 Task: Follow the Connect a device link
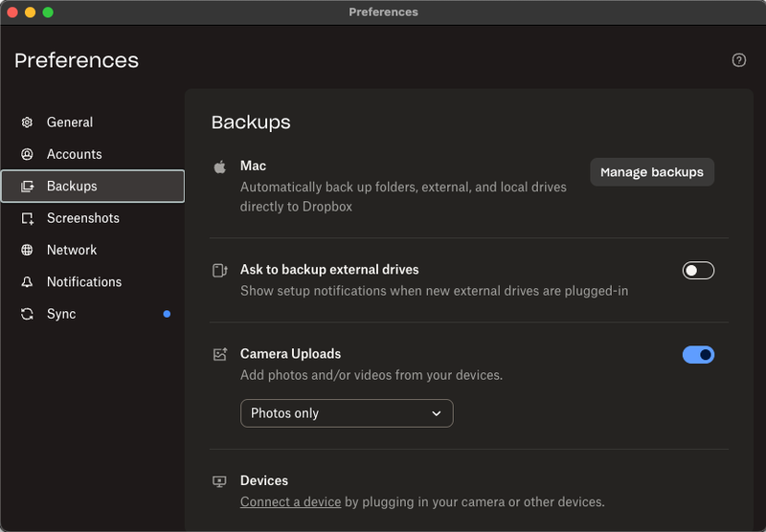click(x=290, y=502)
